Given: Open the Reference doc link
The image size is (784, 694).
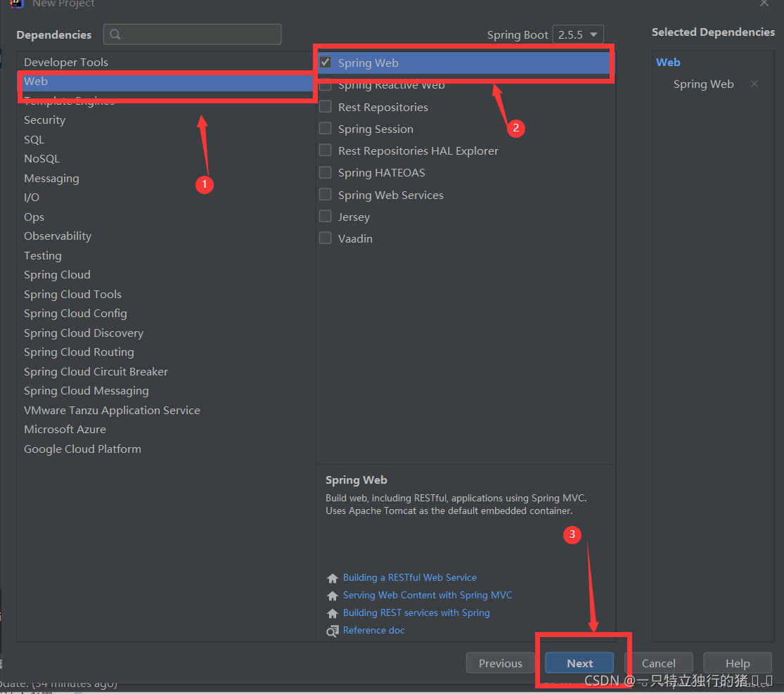Looking at the screenshot, I should click(x=373, y=630).
